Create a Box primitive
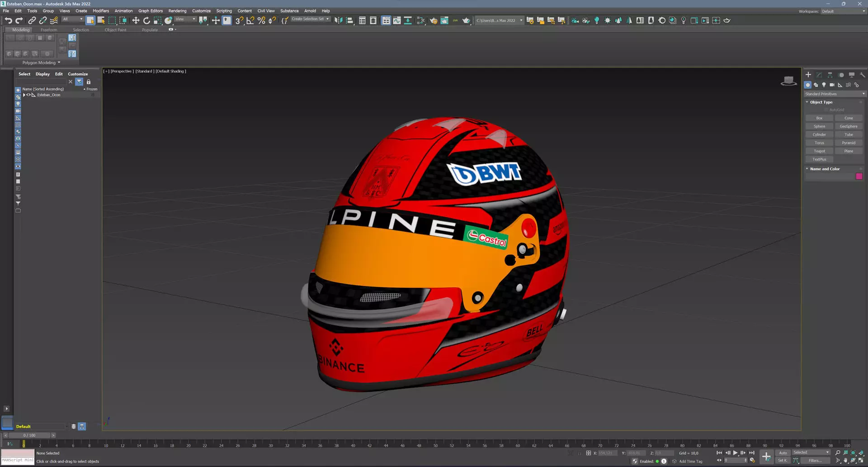The height and width of the screenshot is (467, 868). 819,118
